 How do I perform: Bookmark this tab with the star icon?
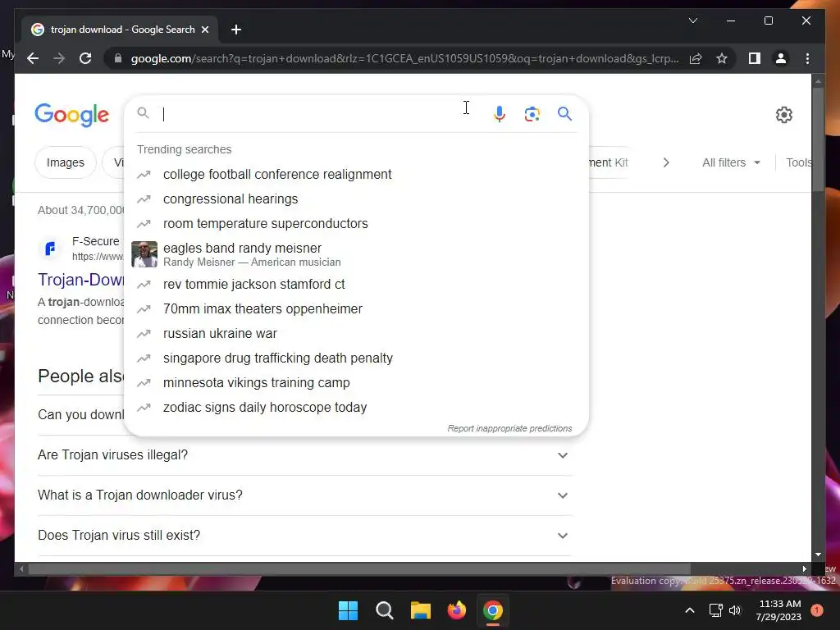point(722,58)
